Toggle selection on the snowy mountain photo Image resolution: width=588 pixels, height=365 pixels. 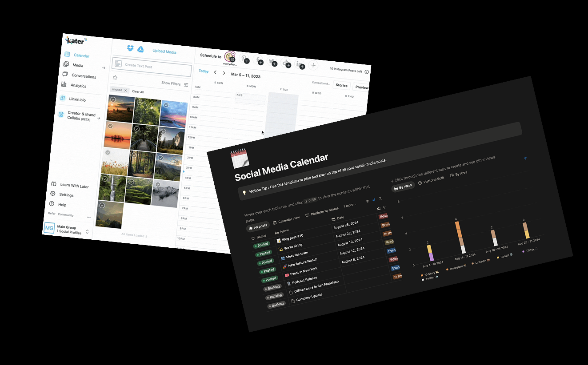click(x=157, y=185)
